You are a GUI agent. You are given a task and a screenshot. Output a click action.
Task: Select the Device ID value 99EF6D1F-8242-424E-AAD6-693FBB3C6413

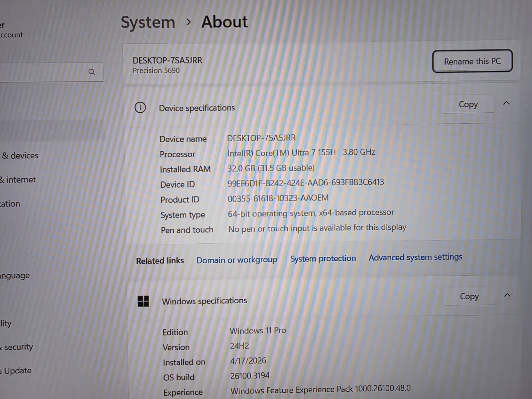(x=306, y=183)
